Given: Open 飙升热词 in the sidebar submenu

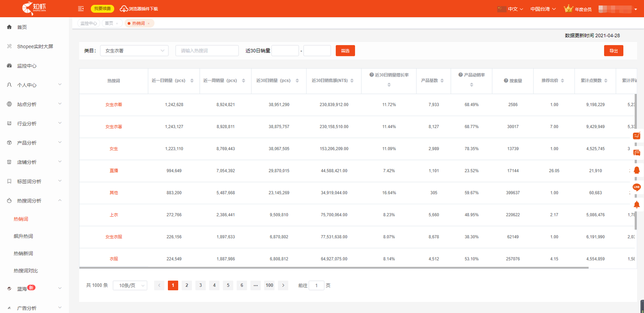Looking at the screenshot, I should pyautogui.click(x=23, y=236).
